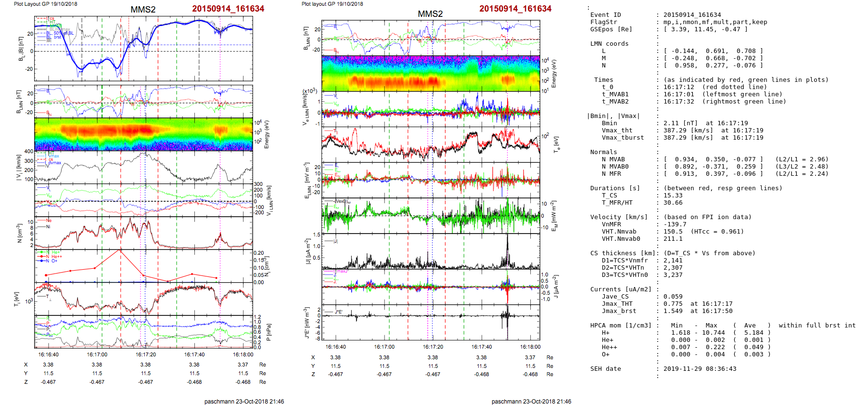Select red event label 20150914_161634 above right plot

tap(515, 9)
